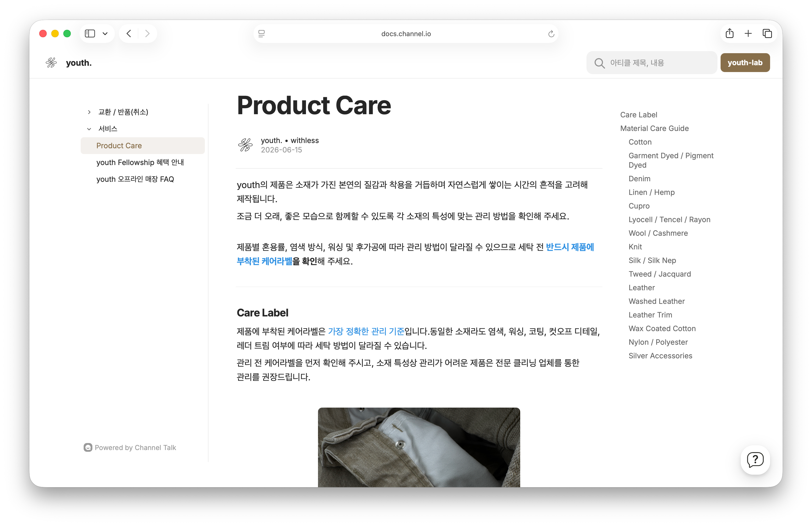Go forward with the right arrow
Image resolution: width=812 pixels, height=526 pixels.
pos(147,34)
